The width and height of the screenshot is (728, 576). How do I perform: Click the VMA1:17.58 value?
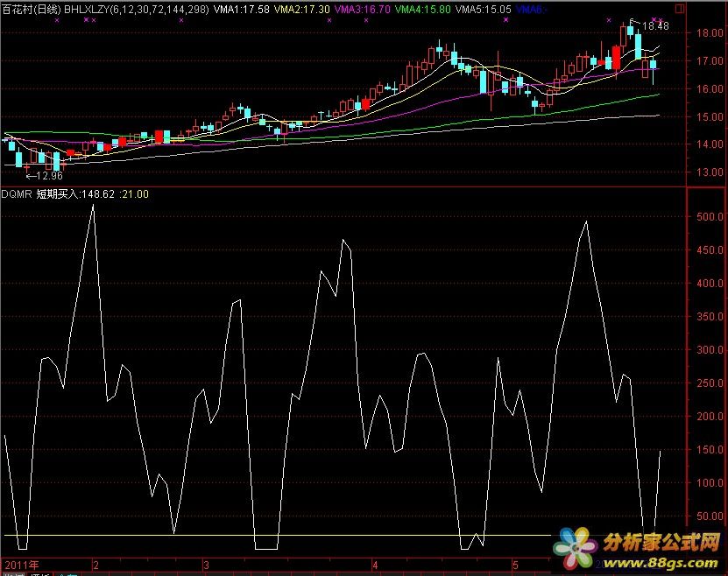click(242, 10)
